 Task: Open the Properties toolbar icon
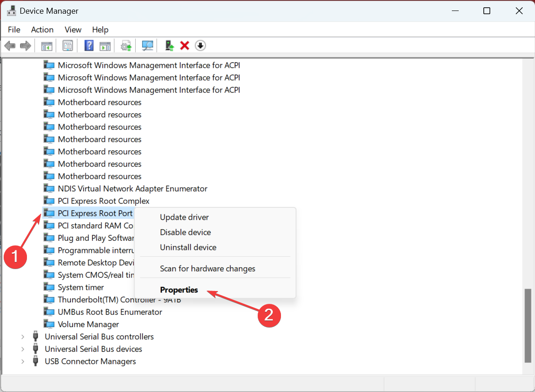point(68,46)
